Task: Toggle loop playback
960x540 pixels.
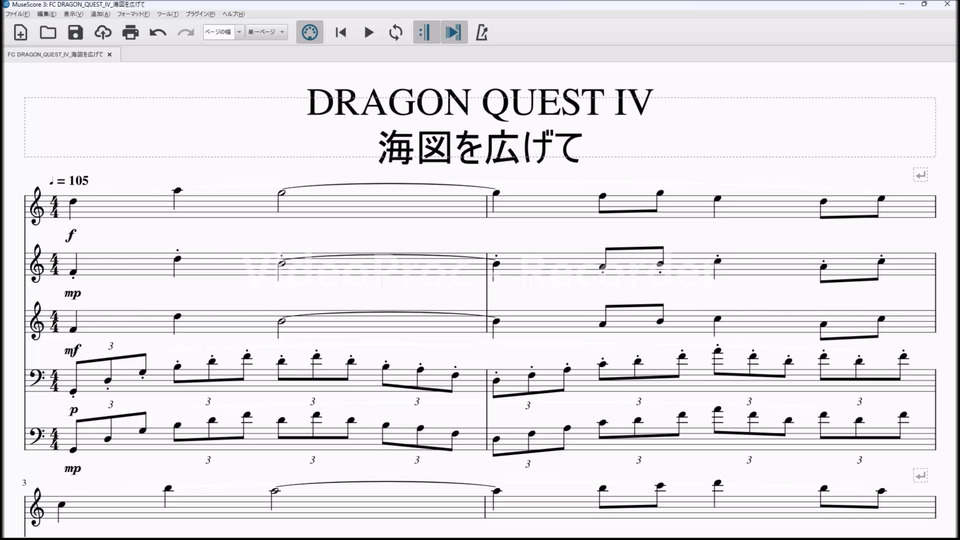Action: point(396,32)
